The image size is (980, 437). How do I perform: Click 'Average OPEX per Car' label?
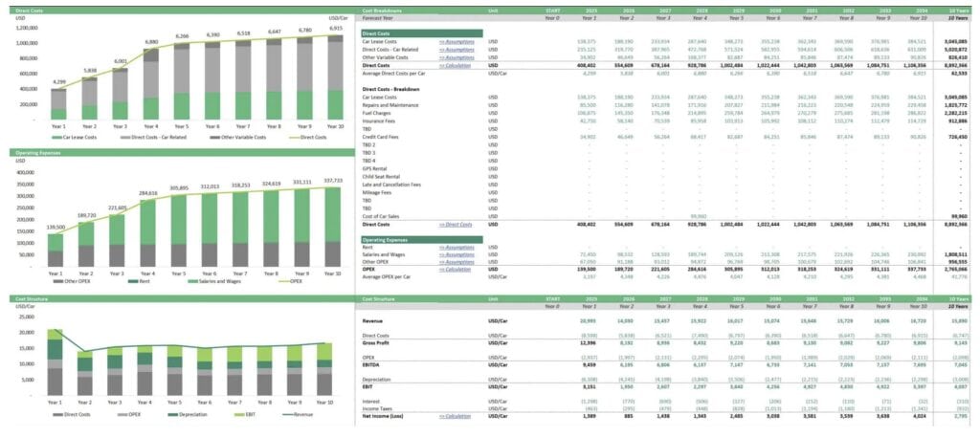coord(388,276)
